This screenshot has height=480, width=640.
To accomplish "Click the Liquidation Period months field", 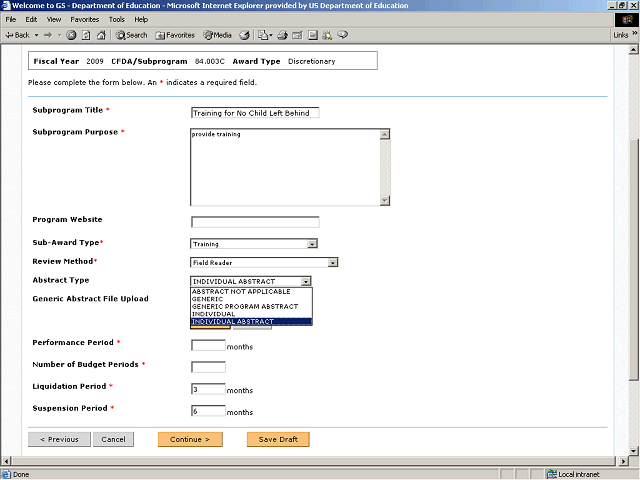I will [208, 389].
